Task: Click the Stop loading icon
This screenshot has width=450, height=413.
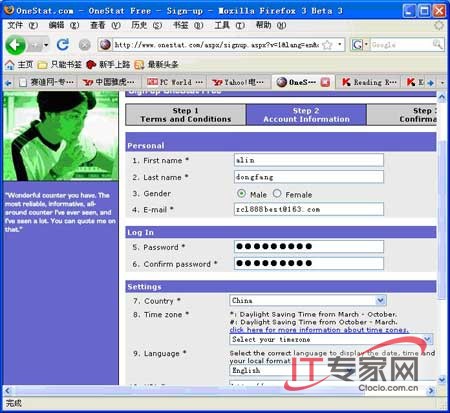Action: click(85, 45)
